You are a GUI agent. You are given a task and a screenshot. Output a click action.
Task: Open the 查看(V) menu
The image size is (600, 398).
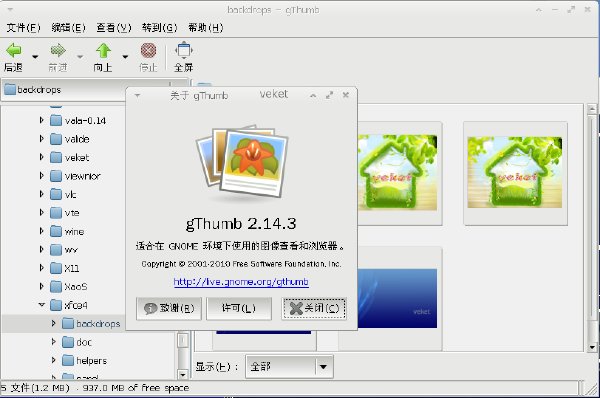[x=114, y=28]
